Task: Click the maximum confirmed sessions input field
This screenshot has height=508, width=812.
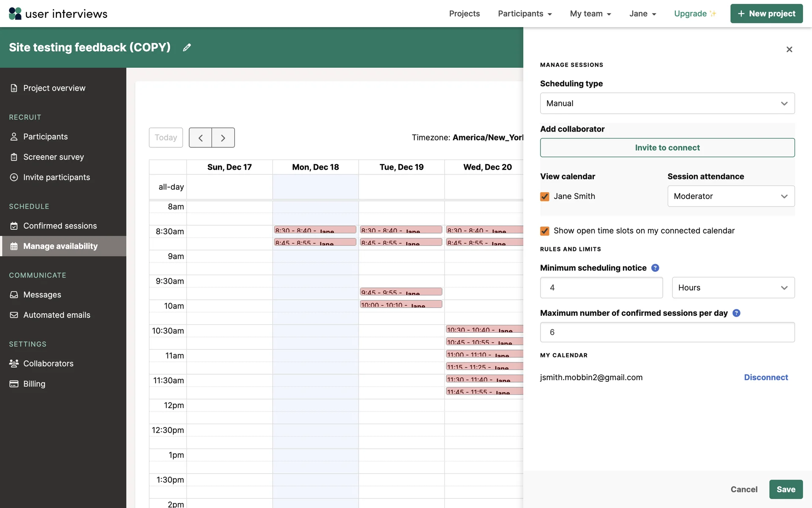Action: (667, 332)
